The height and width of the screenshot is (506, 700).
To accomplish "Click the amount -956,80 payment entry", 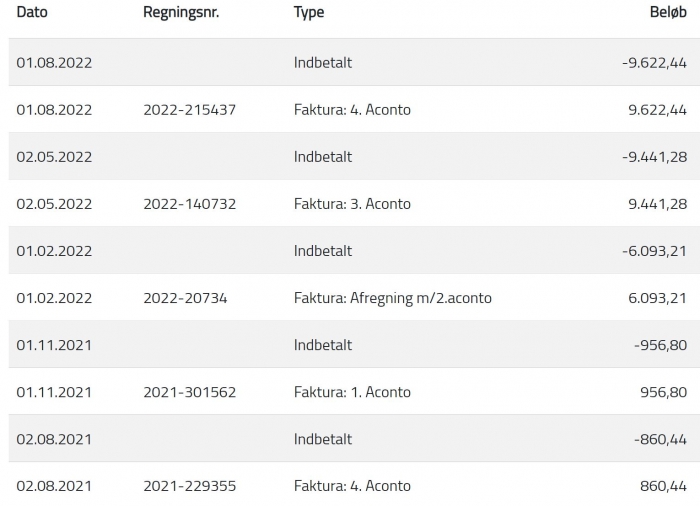I will [x=660, y=345].
